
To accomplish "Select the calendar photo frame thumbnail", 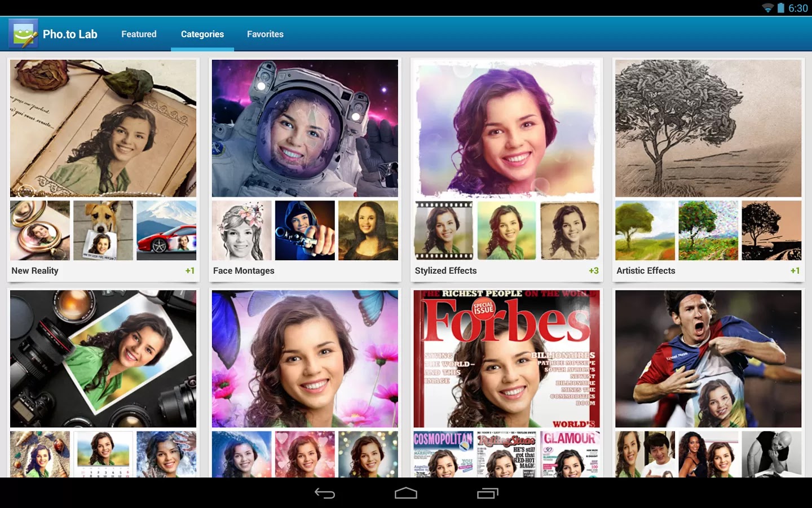I will pos(103,454).
